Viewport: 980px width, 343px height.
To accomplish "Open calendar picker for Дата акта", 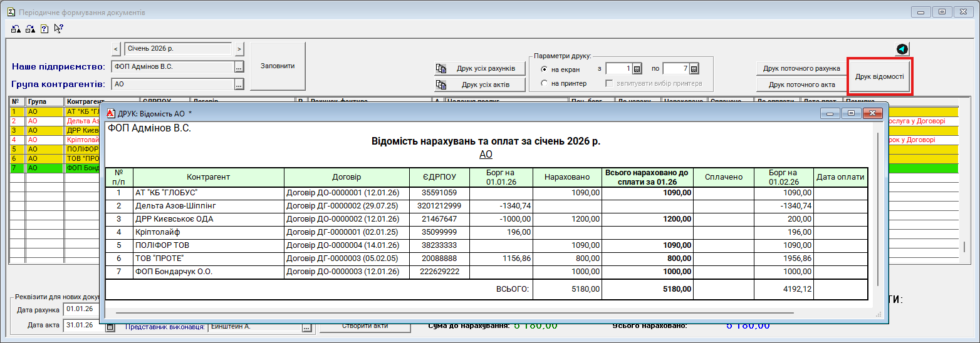I will pyautogui.click(x=111, y=325).
